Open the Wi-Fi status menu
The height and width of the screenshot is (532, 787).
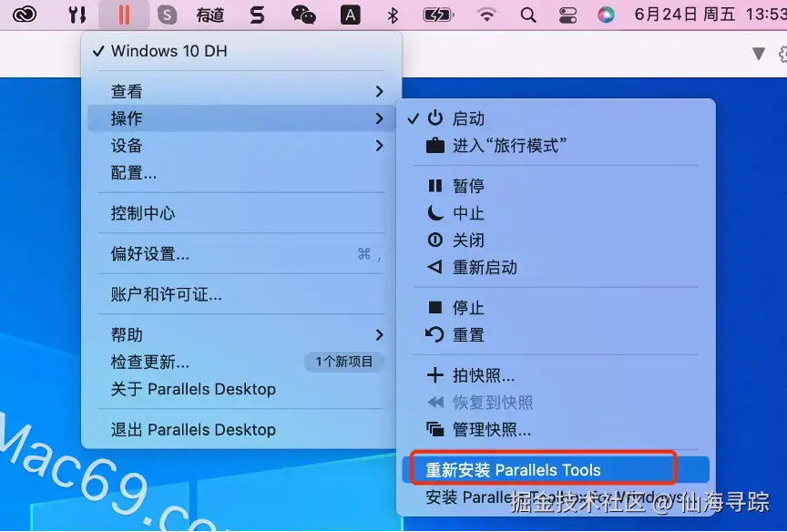click(x=485, y=15)
